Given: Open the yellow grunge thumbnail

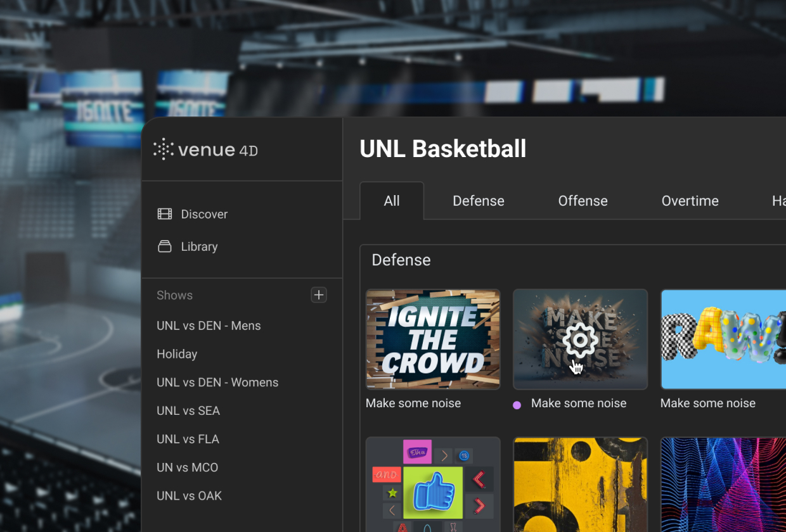Looking at the screenshot, I should coord(580,484).
